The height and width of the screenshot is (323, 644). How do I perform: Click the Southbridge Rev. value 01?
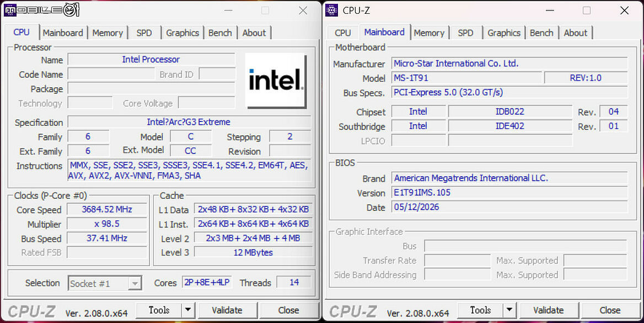click(614, 126)
